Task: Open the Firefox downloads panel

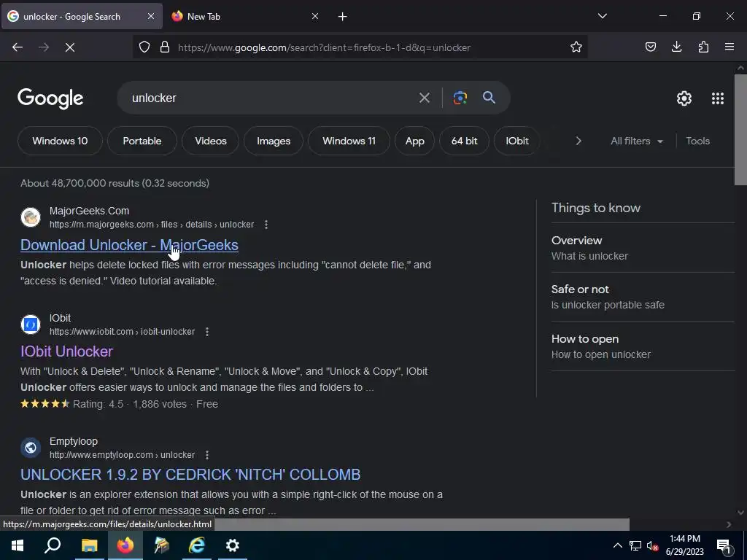Action: pos(676,47)
